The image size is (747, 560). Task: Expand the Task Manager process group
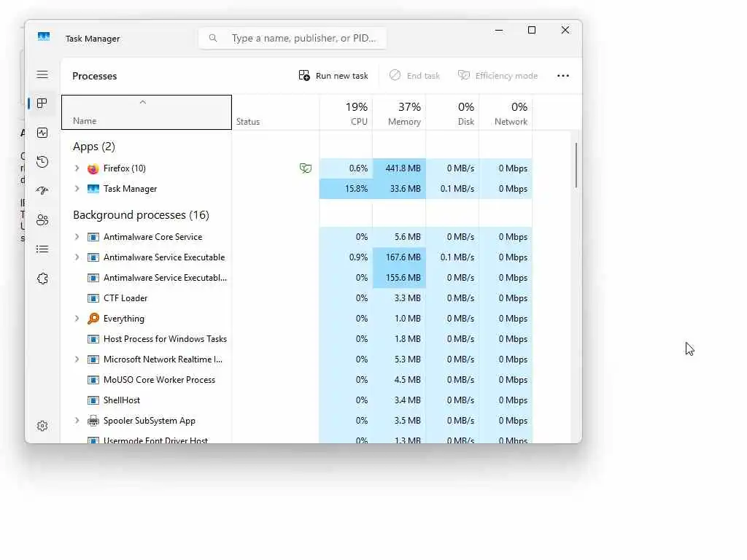pos(77,189)
